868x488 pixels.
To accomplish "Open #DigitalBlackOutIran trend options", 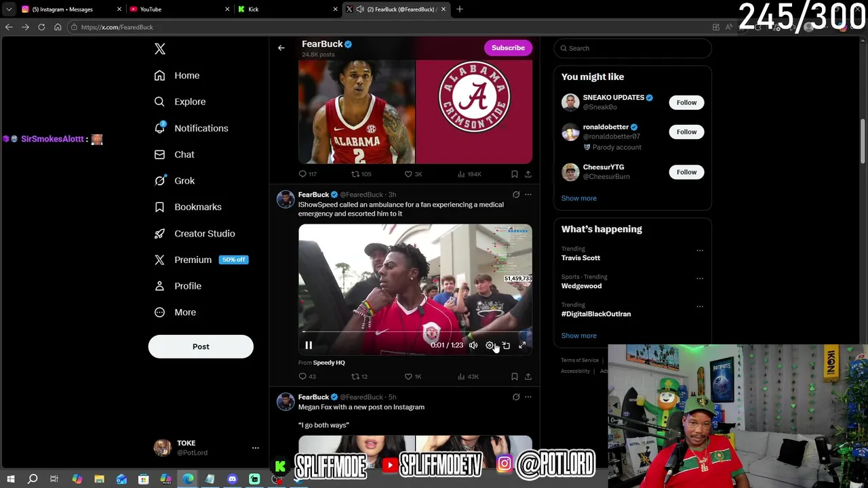I will point(700,306).
